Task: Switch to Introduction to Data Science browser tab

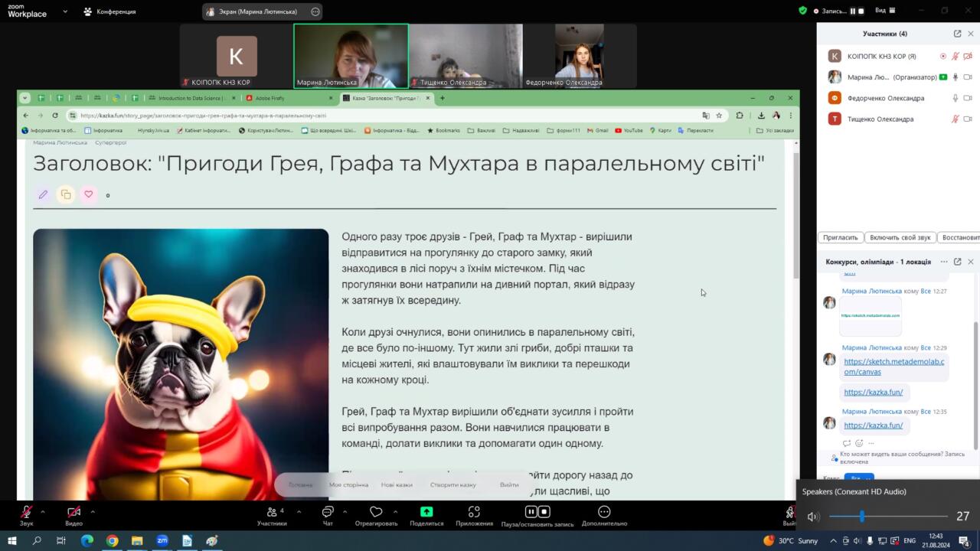Action: [x=191, y=98]
